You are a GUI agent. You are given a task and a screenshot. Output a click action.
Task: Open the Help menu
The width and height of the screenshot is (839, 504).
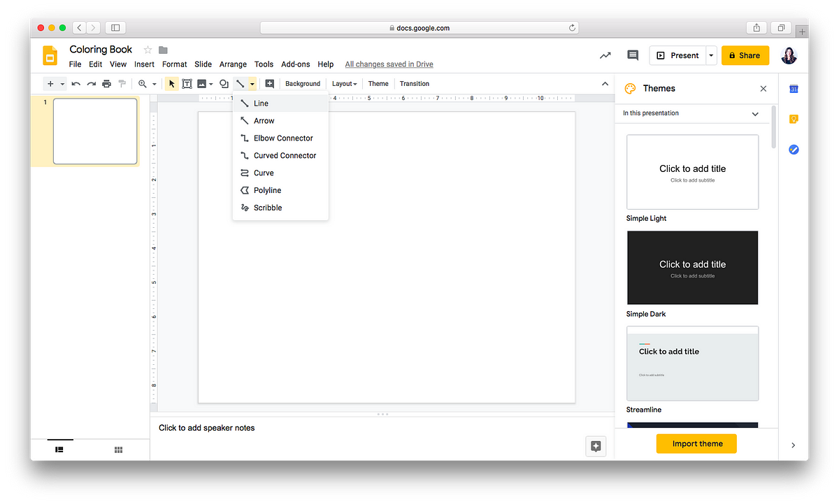click(326, 64)
